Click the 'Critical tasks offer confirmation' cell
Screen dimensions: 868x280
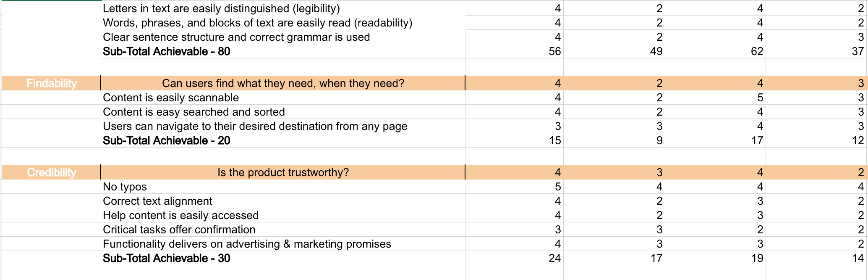[283, 230]
